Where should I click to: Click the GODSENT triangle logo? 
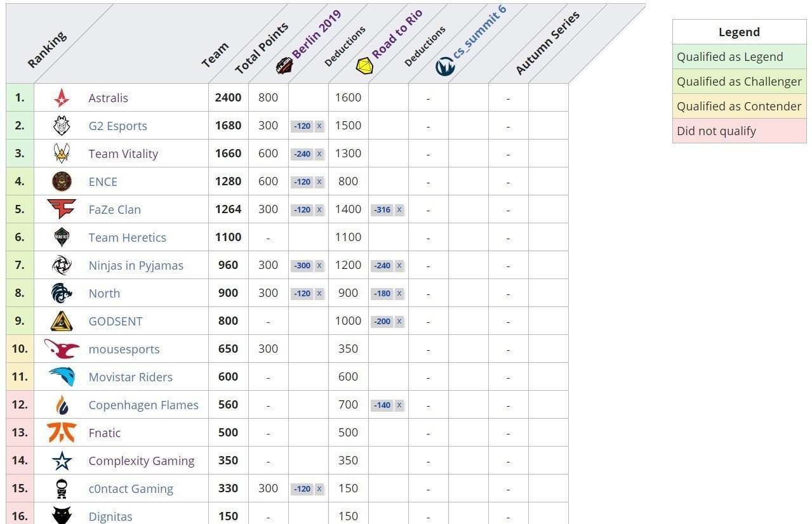62,321
